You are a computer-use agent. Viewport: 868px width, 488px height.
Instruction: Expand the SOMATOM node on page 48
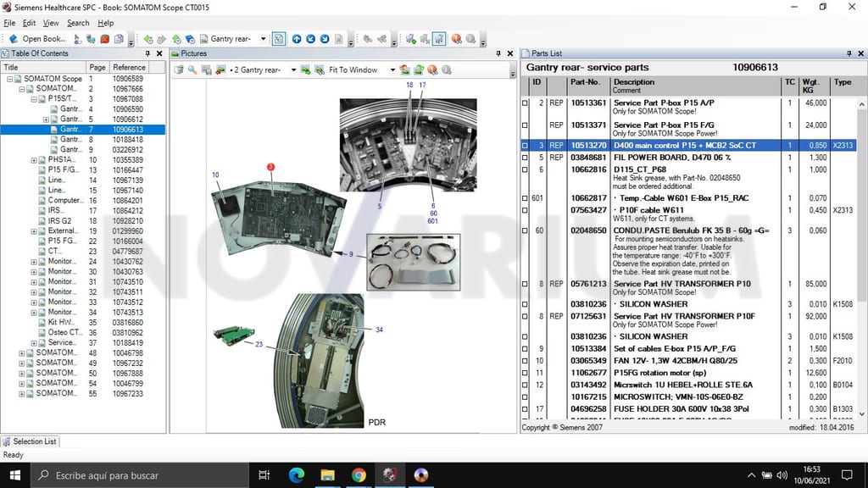[x=21, y=353]
